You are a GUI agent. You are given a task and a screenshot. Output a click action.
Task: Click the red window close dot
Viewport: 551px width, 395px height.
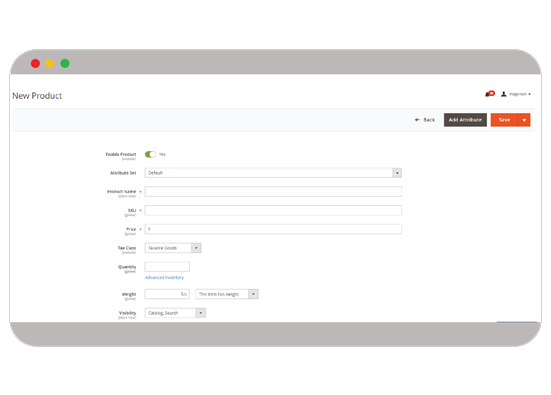(35, 63)
